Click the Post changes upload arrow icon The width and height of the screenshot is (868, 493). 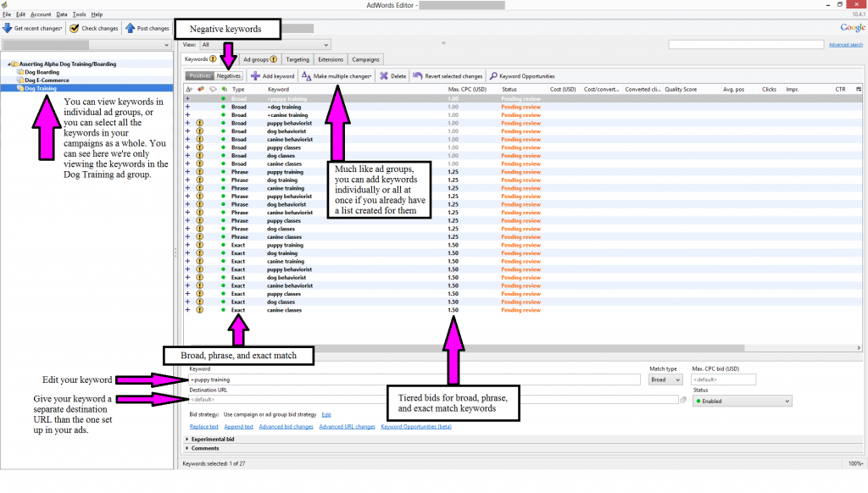pyautogui.click(x=130, y=28)
